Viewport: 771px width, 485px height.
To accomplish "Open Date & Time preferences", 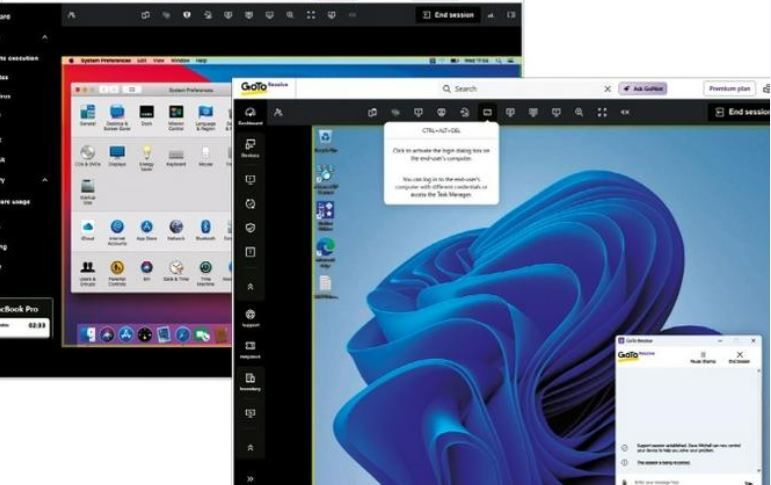I will tap(176, 271).
